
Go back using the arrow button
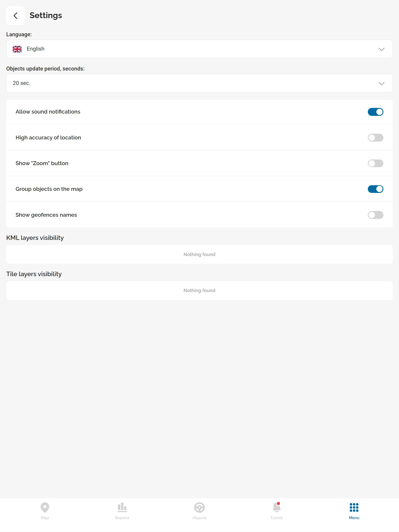[x=16, y=16]
